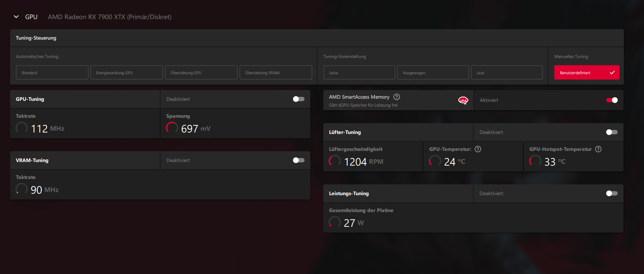644x274 pixels.
Task: Click the Lüftergeschwindigkeit label
Action: pyautogui.click(x=356, y=149)
